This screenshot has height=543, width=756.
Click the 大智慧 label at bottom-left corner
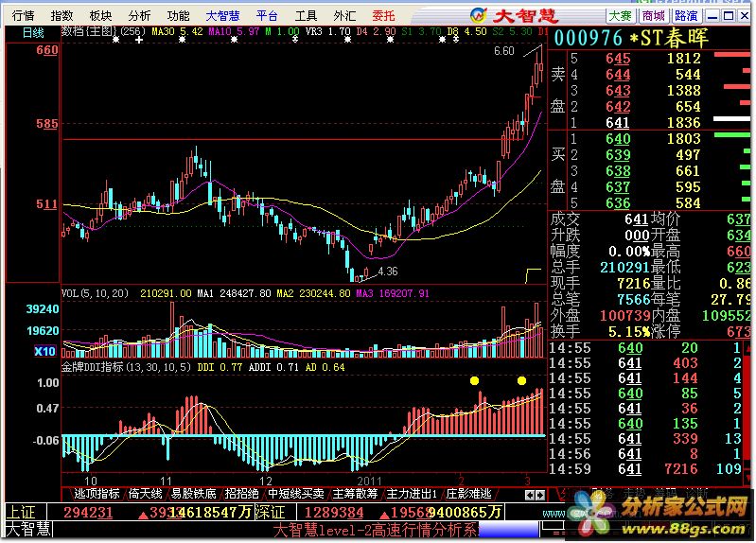click(28, 530)
